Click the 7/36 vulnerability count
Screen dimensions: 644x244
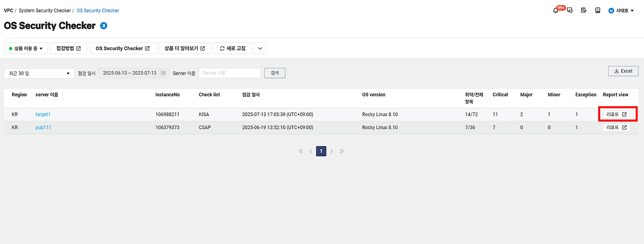(x=470, y=128)
